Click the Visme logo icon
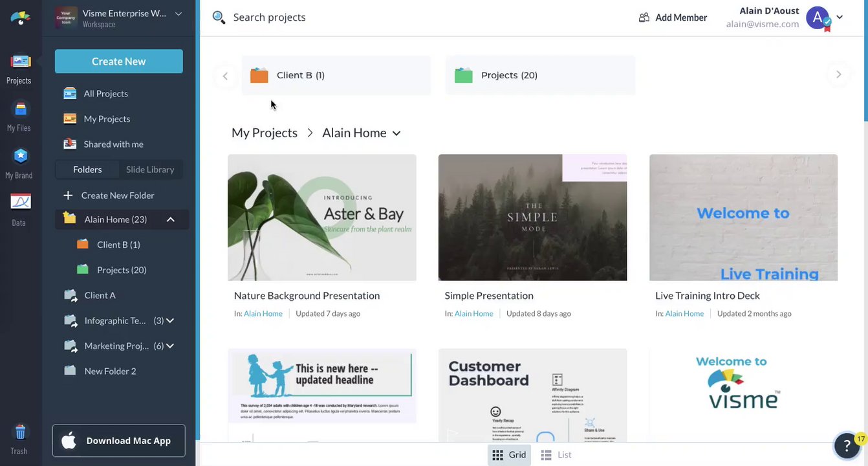The height and width of the screenshot is (466, 868). click(20, 17)
